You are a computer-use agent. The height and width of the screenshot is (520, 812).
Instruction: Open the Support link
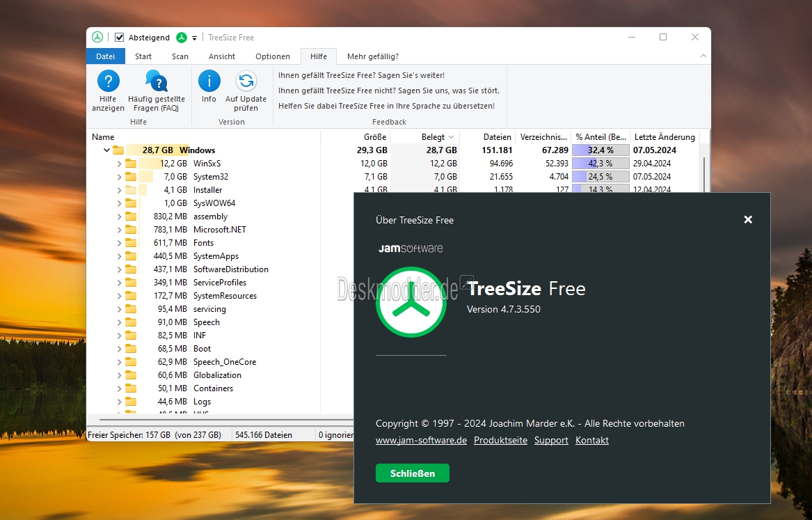click(551, 440)
